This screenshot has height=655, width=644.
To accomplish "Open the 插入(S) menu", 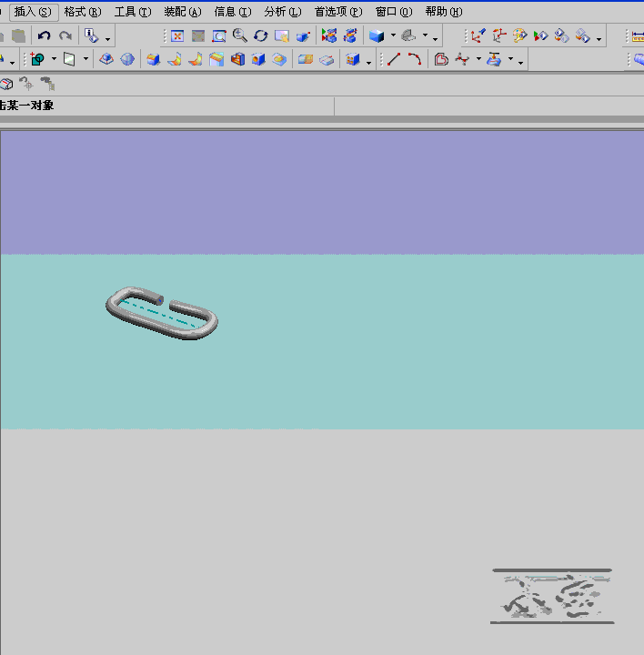I will pyautogui.click(x=33, y=12).
